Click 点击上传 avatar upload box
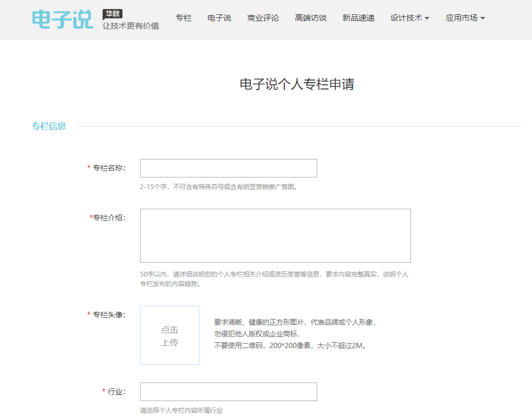Screen dimensions: 532x418 (x=170, y=335)
